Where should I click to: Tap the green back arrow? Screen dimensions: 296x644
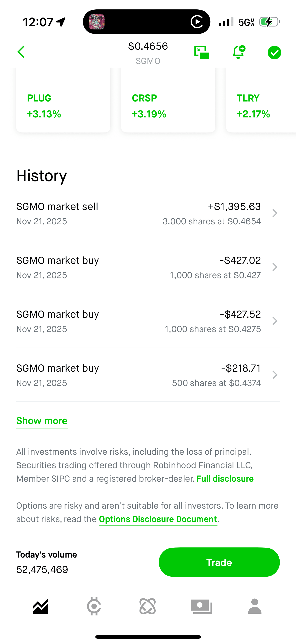[x=21, y=52]
